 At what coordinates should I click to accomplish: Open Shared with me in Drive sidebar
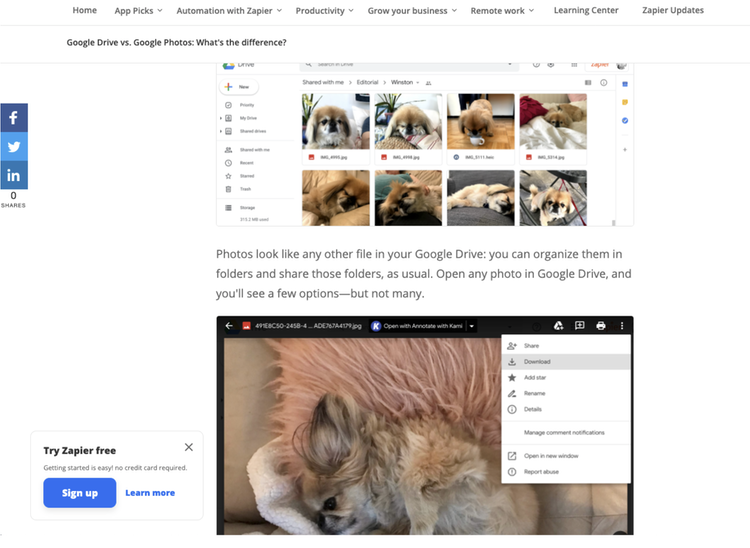click(247, 150)
